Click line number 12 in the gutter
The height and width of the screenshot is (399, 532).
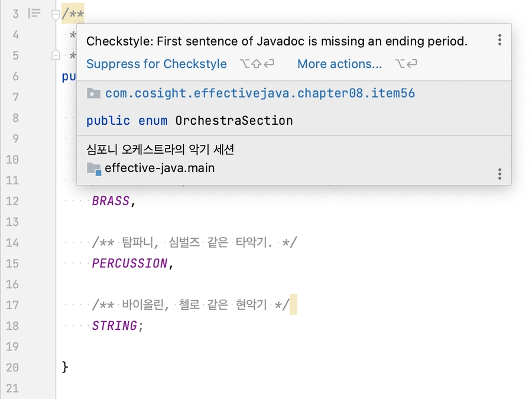click(x=12, y=201)
